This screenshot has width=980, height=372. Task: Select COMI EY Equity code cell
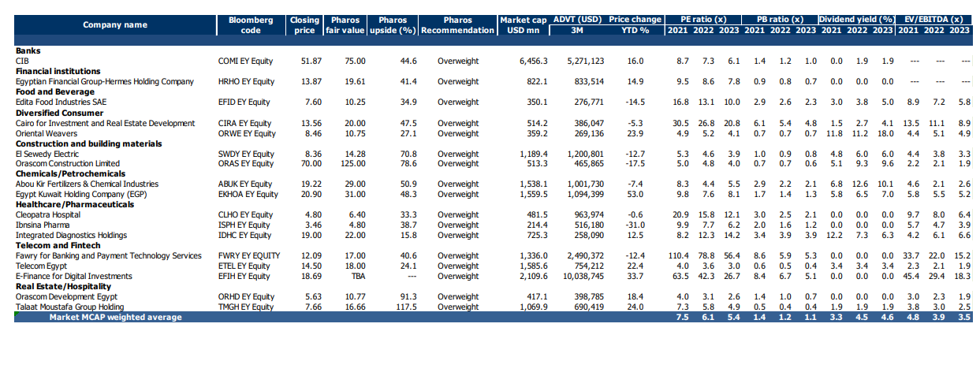pos(246,61)
